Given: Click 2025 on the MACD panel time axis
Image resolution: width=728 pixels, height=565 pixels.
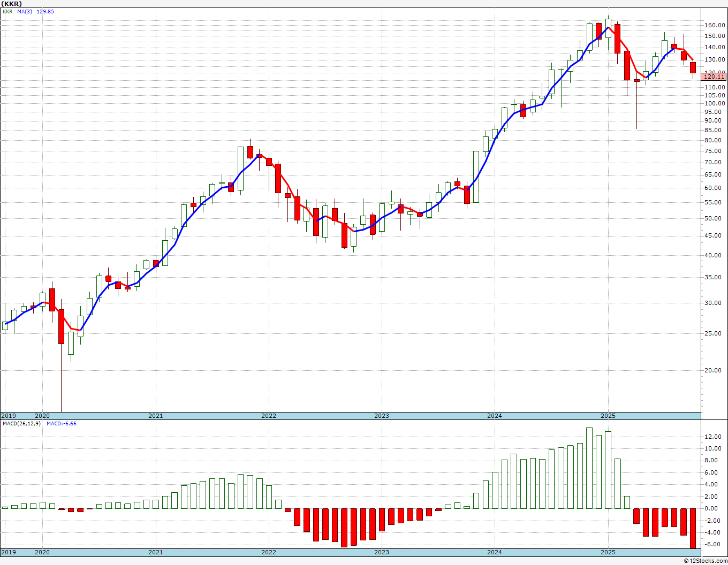Looking at the screenshot, I should click(608, 552).
